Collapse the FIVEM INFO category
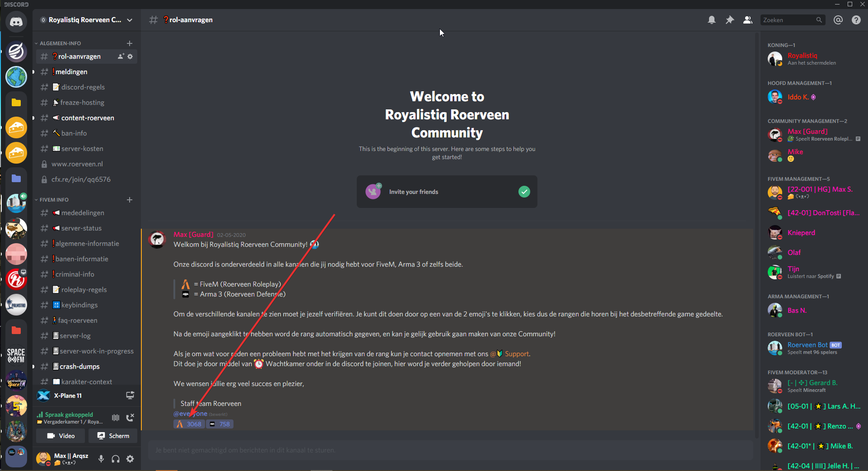Image resolution: width=868 pixels, height=471 pixels. (x=54, y=200)
